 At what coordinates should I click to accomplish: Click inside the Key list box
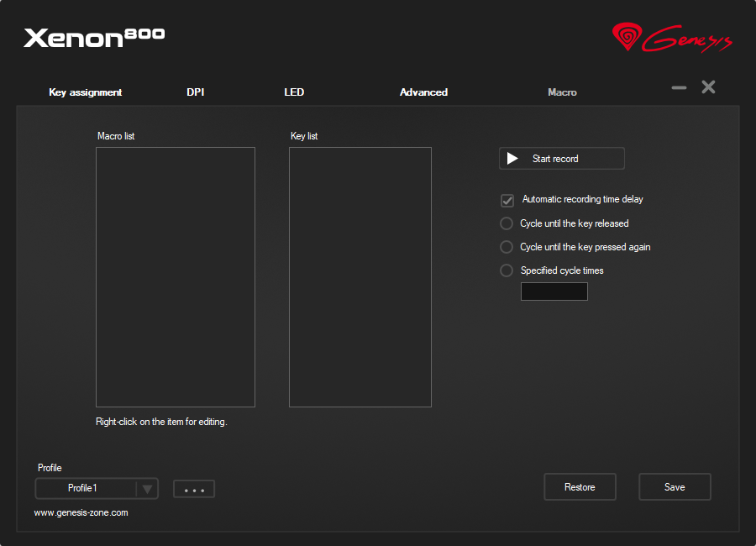coord(360,277)
